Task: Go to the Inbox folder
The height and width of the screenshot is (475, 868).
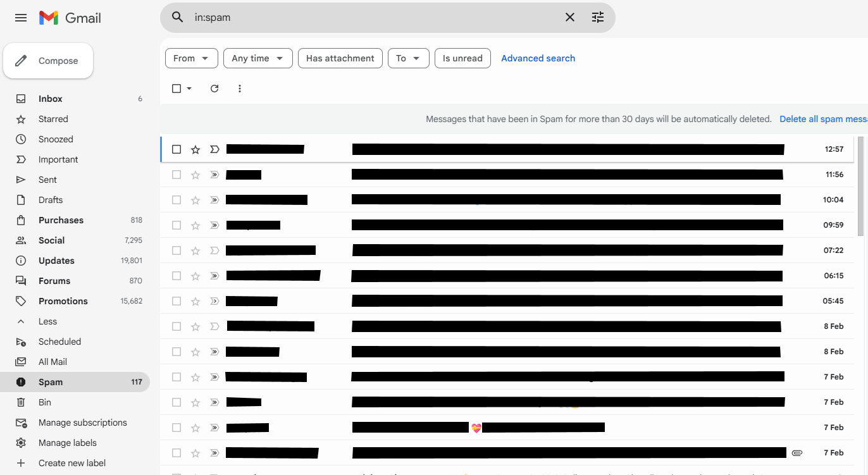Action: (51, 99)
